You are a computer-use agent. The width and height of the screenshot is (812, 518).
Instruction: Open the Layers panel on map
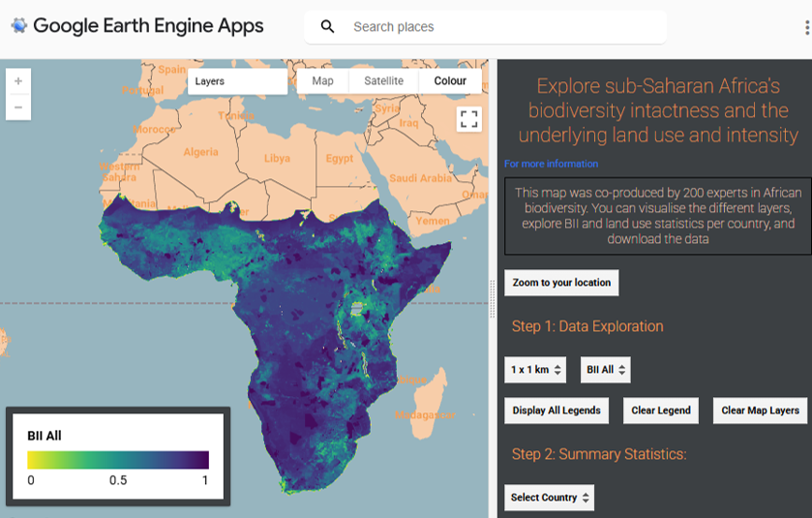point(237,81)
